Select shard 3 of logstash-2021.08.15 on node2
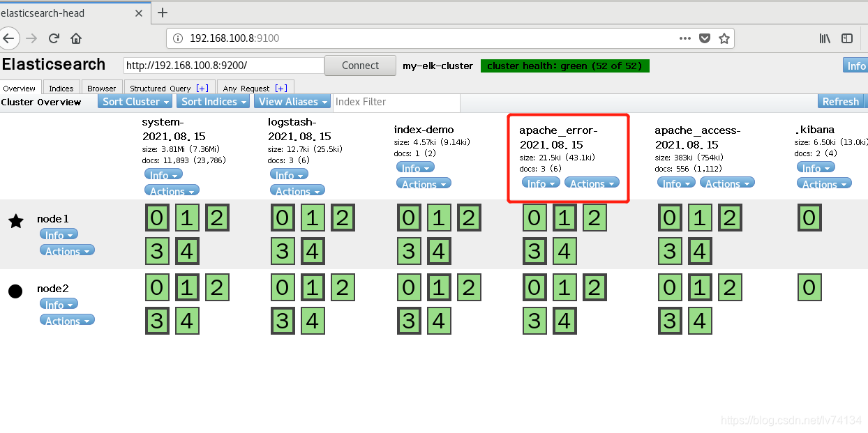Image resolution: width=868 pixels, height=433 pixels. coord(283,320)
